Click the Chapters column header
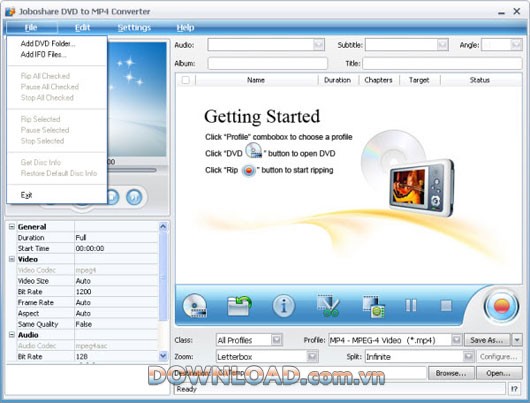 click(x=378, y=80)
